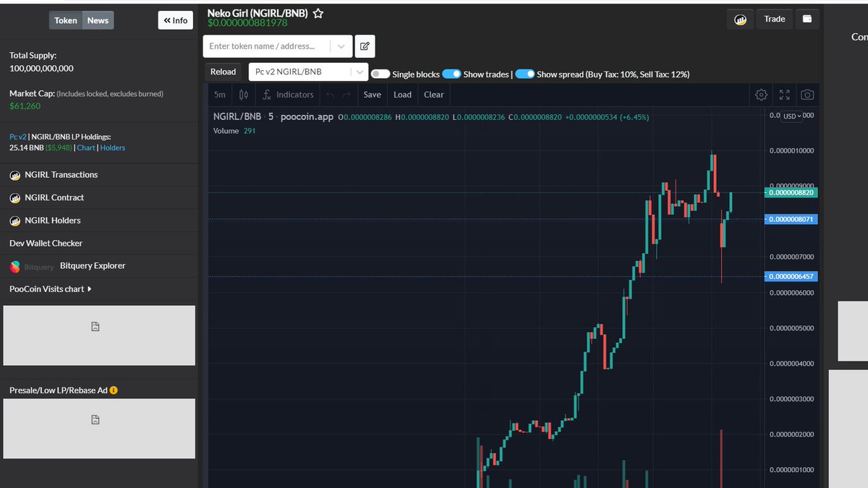Click the Reload button above the chart
Screen dimensions: 868x488
(x=223, y=72)
